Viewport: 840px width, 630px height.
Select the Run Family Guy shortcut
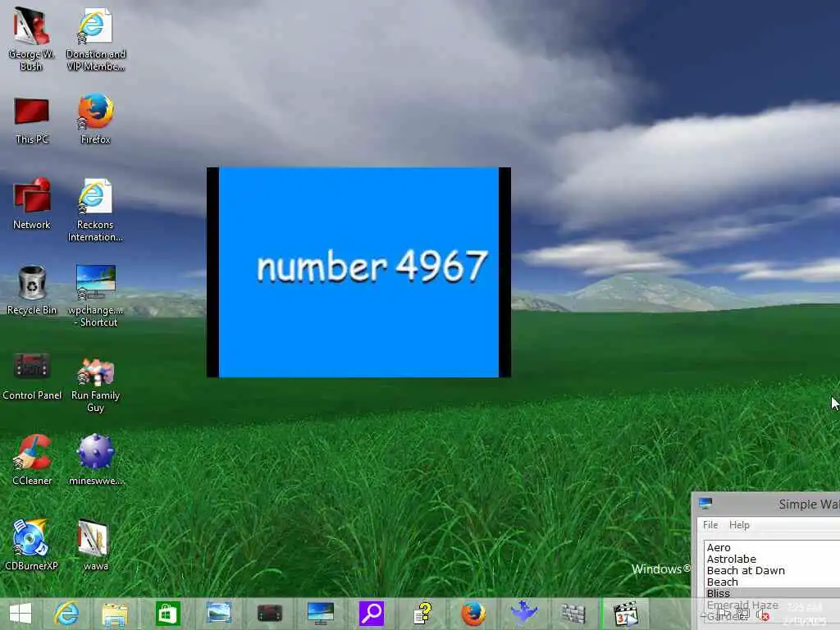point(95,384)
